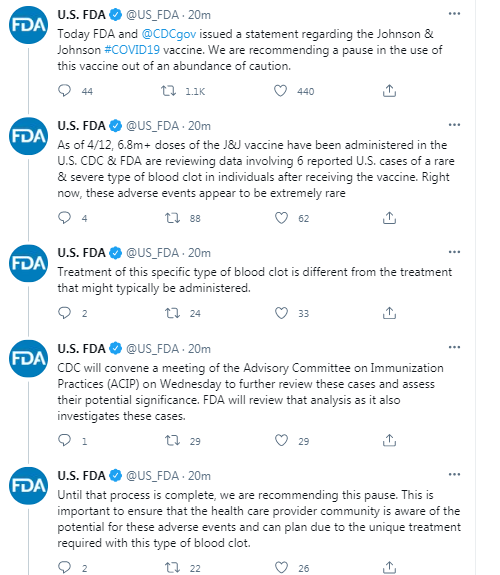Open more options on the ACIP meeting tweet
500x575 pixels.
(454, 347)
